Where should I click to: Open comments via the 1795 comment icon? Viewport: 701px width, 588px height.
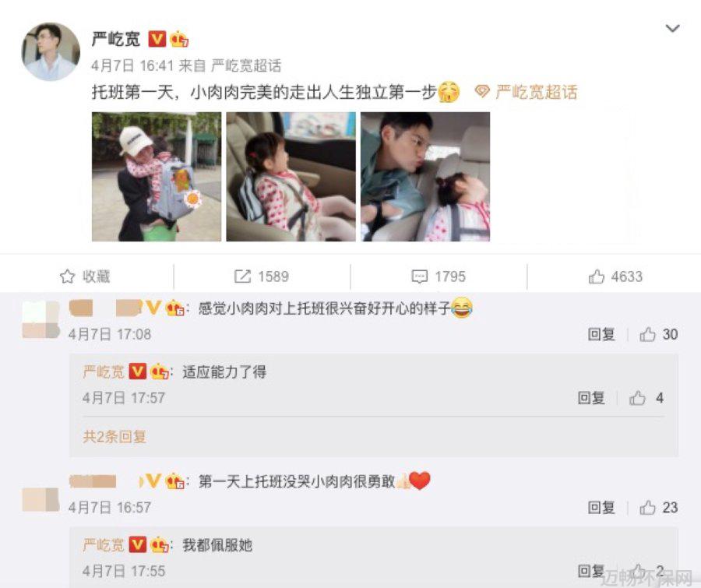tap(419, 276)
